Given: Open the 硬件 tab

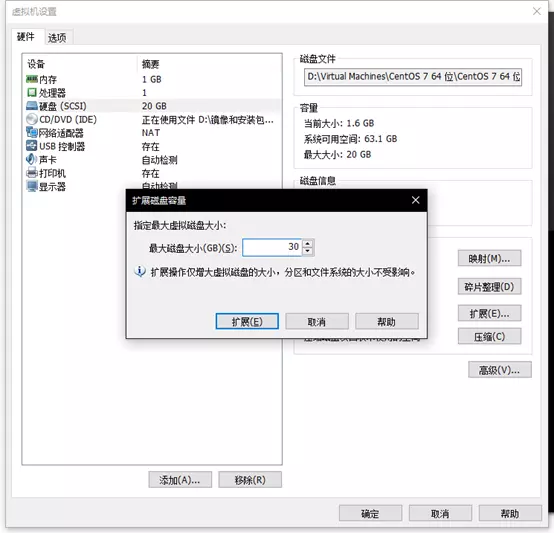Looking at the screenshot, I should tap(26, 36).
